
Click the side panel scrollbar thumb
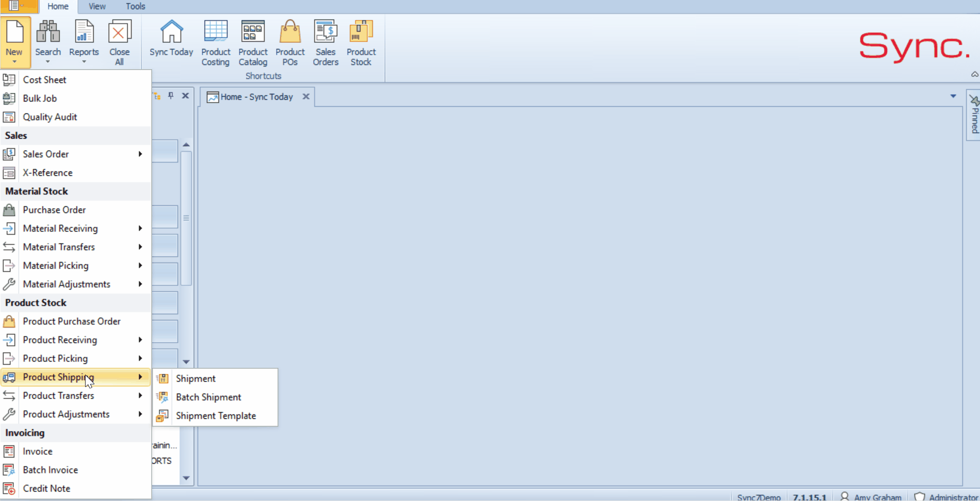click(186, 218)
